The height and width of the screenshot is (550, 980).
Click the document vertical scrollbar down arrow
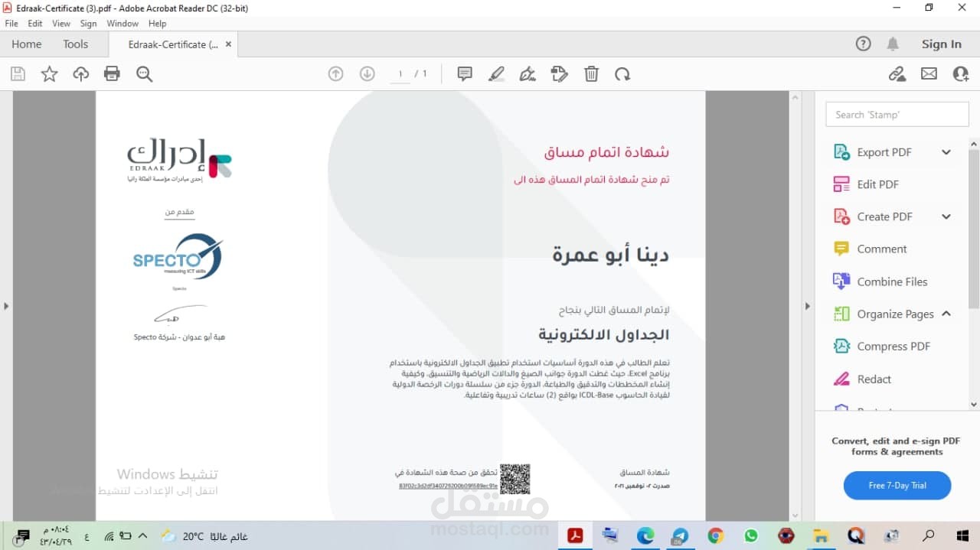(x=795, y=516)
